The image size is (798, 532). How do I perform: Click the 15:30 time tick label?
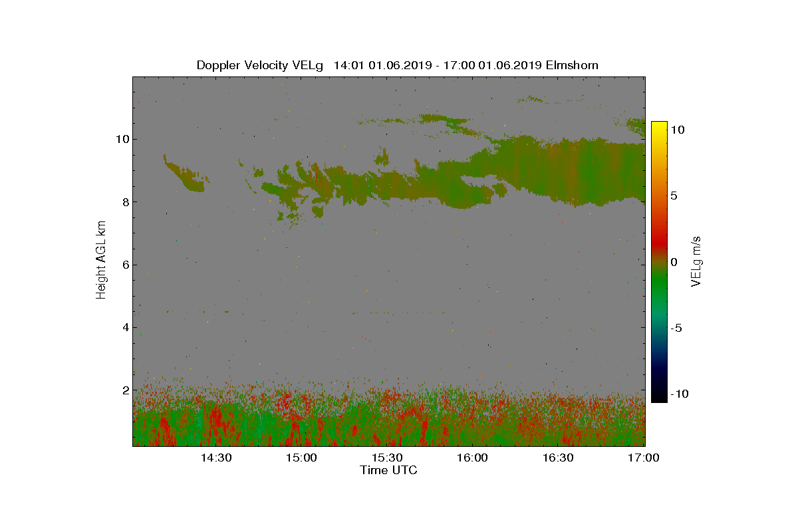pyautogui.click(x=387, y=458)
